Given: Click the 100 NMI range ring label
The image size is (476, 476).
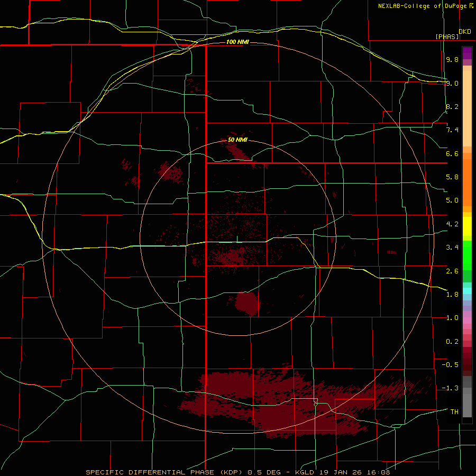Looking at the screenshot, I should click(237, 42).
